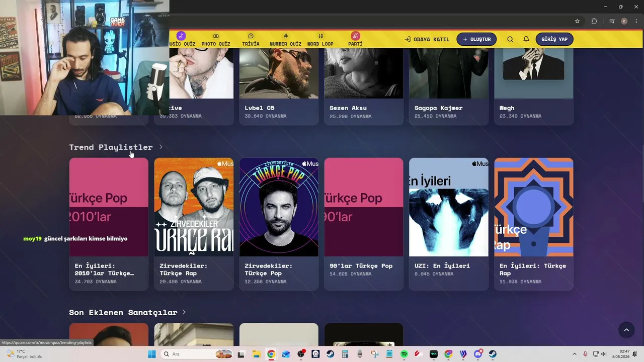This screenshot has height=362, width=644.
Task: Open Photo Quiz camera icon
Action: (x=216, y=36)
